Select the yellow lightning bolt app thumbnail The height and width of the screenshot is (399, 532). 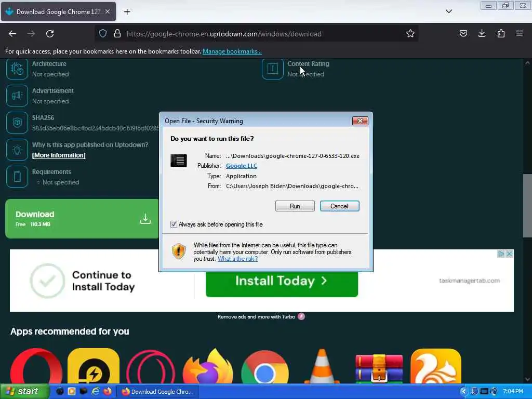pyautogui.click(x=94, y=366)
